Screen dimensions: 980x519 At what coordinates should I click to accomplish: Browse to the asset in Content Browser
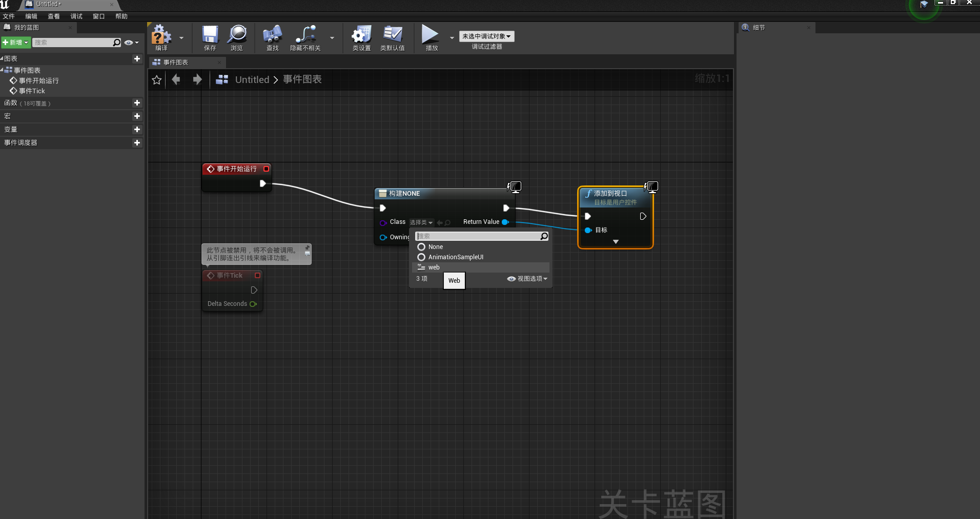[x=237, y=37]
